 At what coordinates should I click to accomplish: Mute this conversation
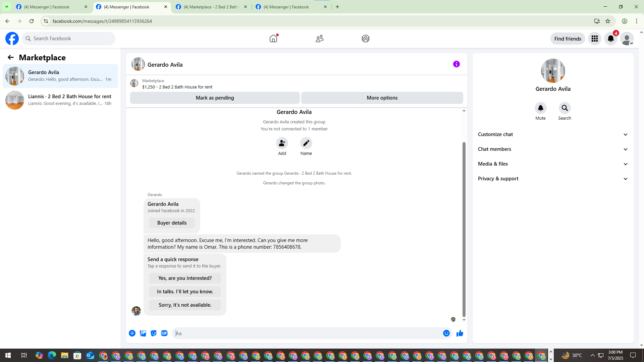coord(540,108)
